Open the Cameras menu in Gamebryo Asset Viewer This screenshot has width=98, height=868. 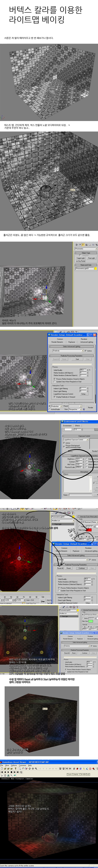click(x=23, y=766)
